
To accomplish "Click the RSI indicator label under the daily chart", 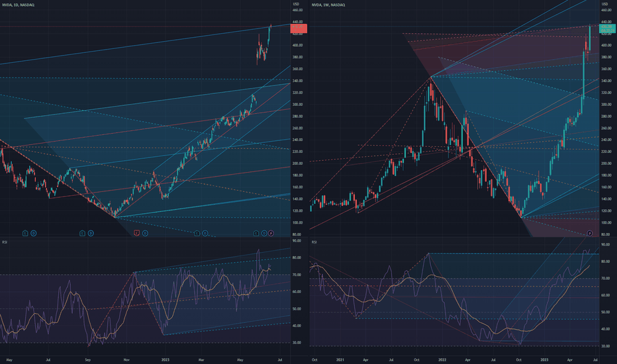I will [5, 242].
